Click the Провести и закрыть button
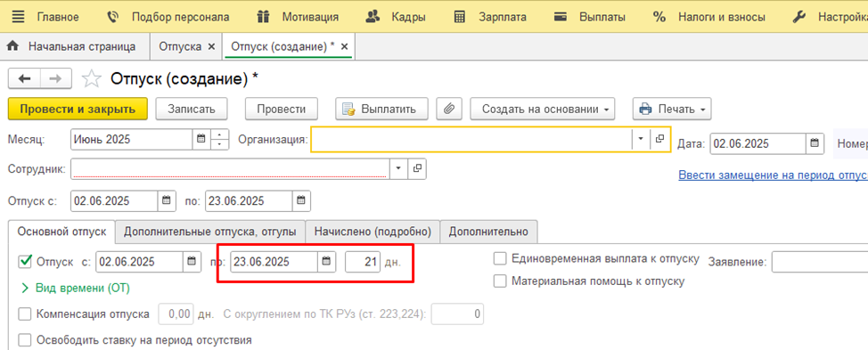 (x=78, y=109)
